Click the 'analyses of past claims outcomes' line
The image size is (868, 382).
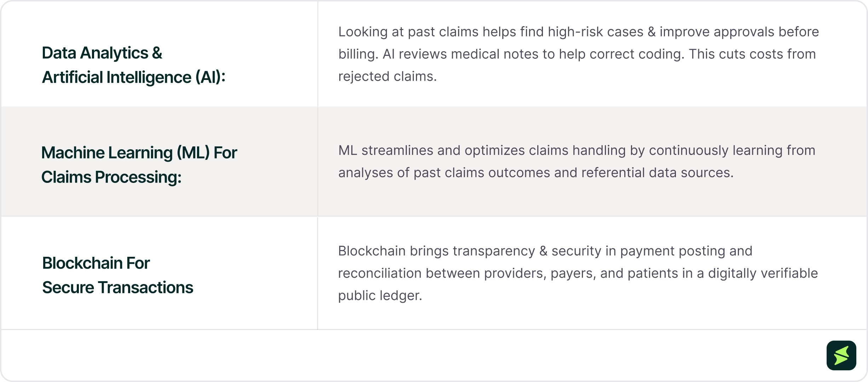coord(536,173)
